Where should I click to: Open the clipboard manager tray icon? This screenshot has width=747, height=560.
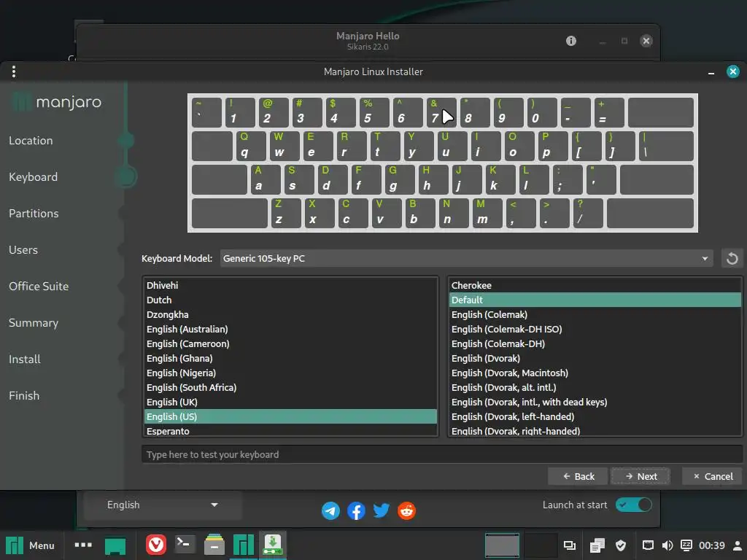click(597, 545)
